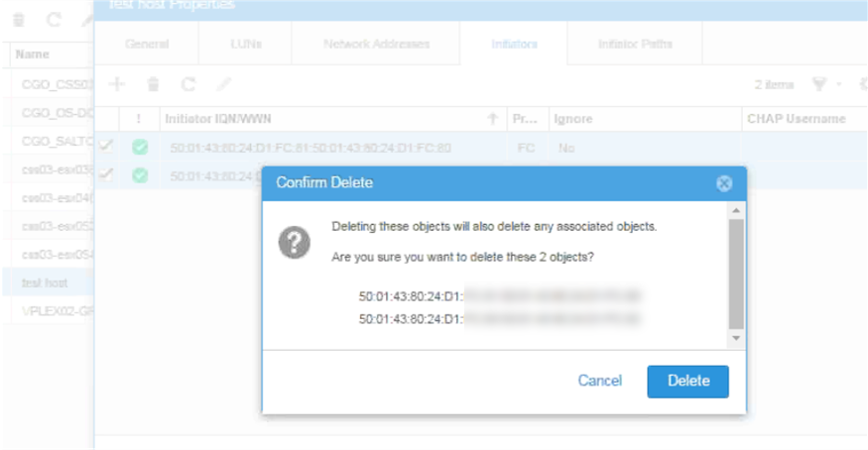Viewport: 868px width, 450px height.
Task: Click scrollbar down arrow in dialog
Action: (x=736, y=338)
